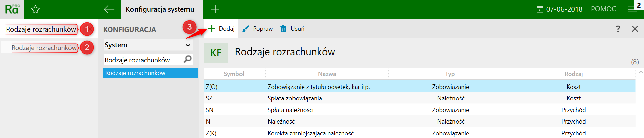Click the brush icon for Popraw
Viewport: 644px width, 138px height.
pos(246,29)
